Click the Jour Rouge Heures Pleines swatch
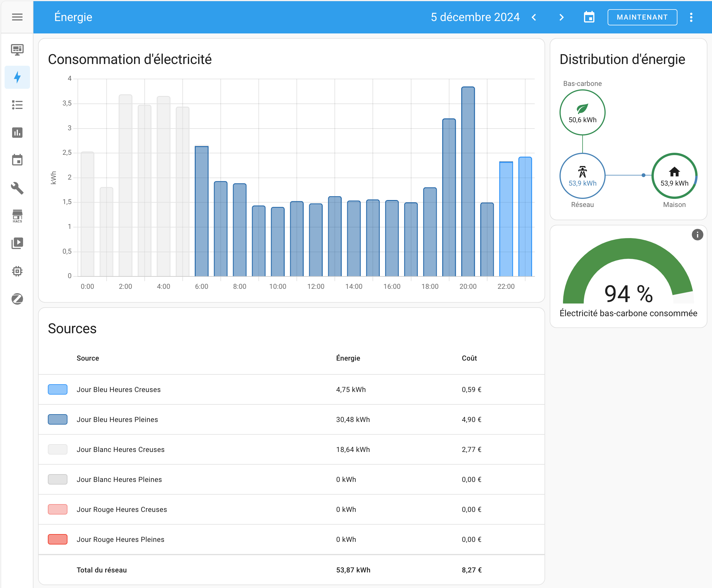Image resolution: width=712 pixels, height=588 pixels. pyautogui.click(x=58, y=539)
